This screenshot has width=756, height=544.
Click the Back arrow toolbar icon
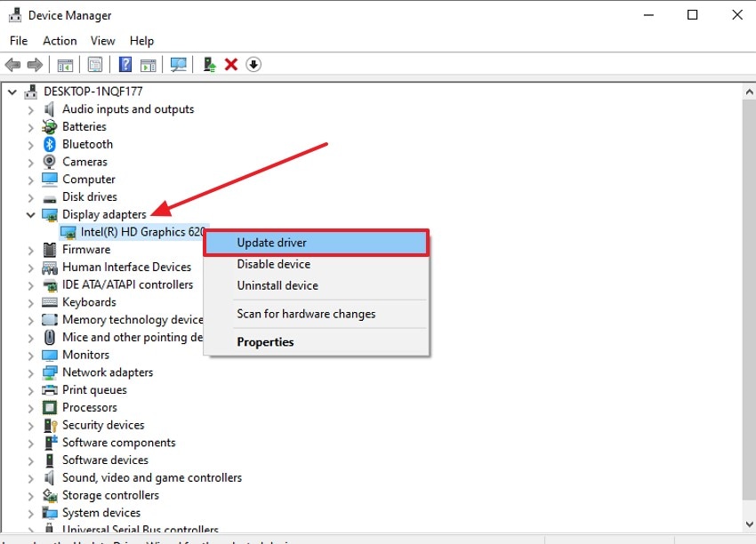(x=12, y=64)
